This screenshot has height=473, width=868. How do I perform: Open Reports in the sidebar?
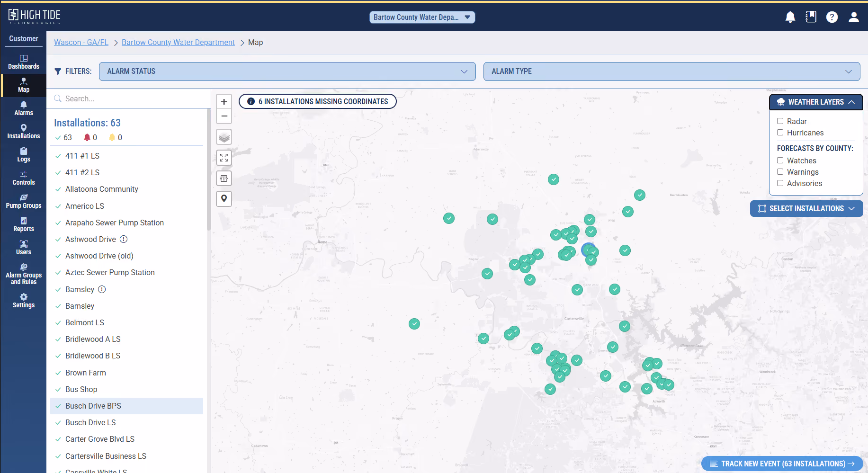pos(24,224)
